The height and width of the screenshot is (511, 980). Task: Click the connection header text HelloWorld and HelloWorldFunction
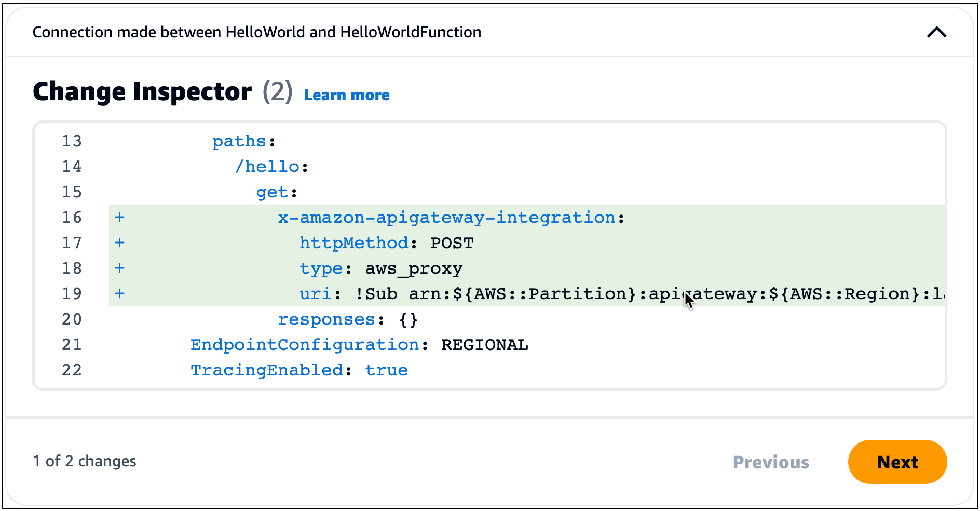(x=257, y=32)
